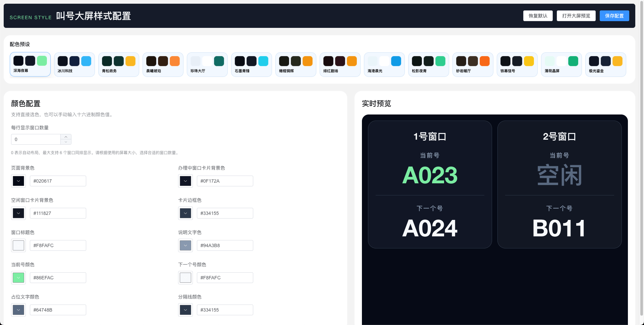Edit the 页面背景色 hex field #020617
Image resolution: width=644 pixels, height=325 pixels.
(x=58, y=181)
